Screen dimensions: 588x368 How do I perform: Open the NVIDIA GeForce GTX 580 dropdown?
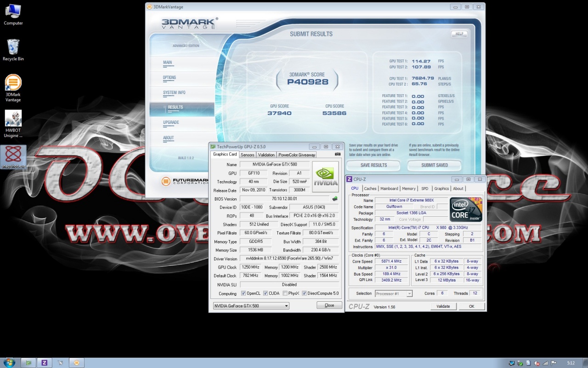pyautogui.click(x=251, y=306)
